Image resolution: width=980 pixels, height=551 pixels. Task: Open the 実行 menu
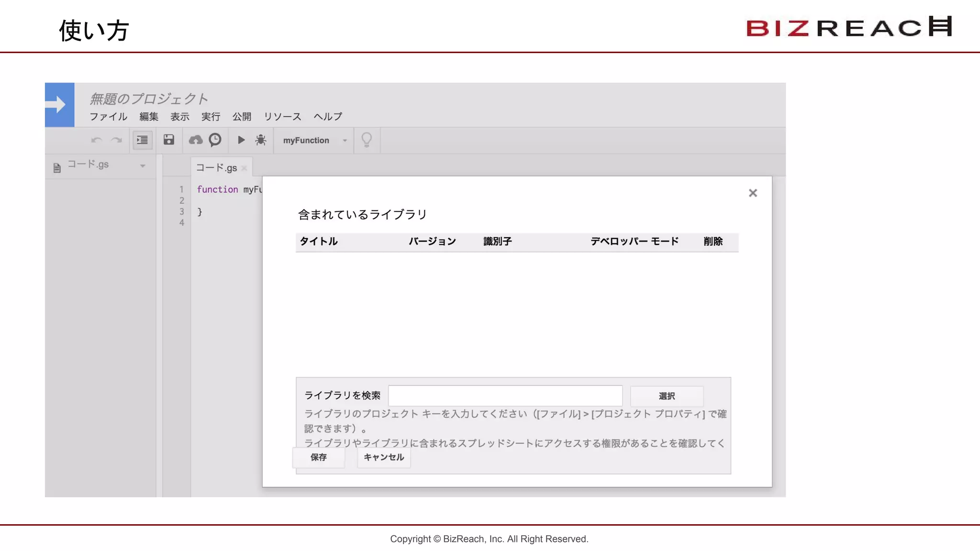211,116
